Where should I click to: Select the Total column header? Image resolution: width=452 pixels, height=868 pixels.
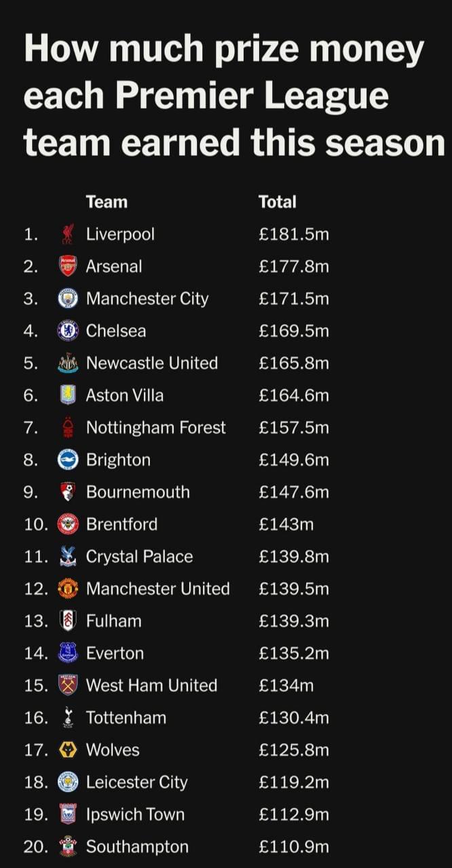(278, 201)
